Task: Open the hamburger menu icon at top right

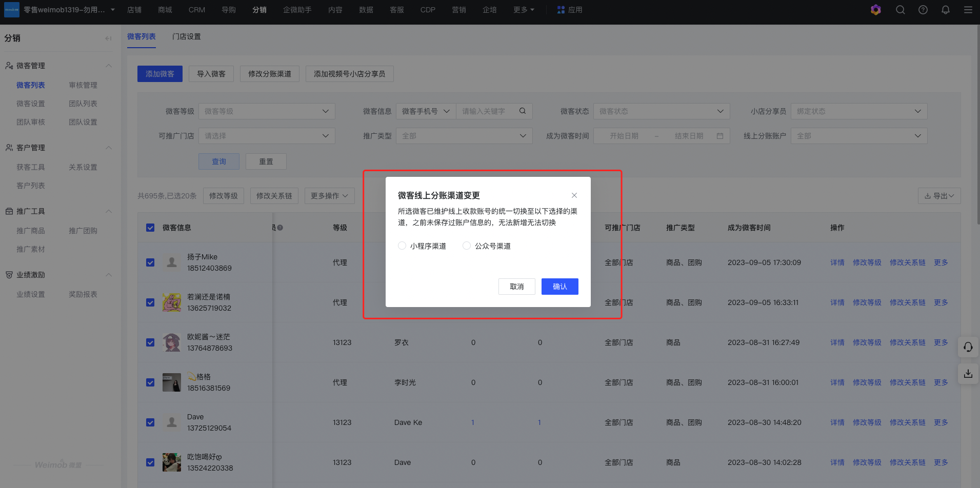Action: (968, 10)
